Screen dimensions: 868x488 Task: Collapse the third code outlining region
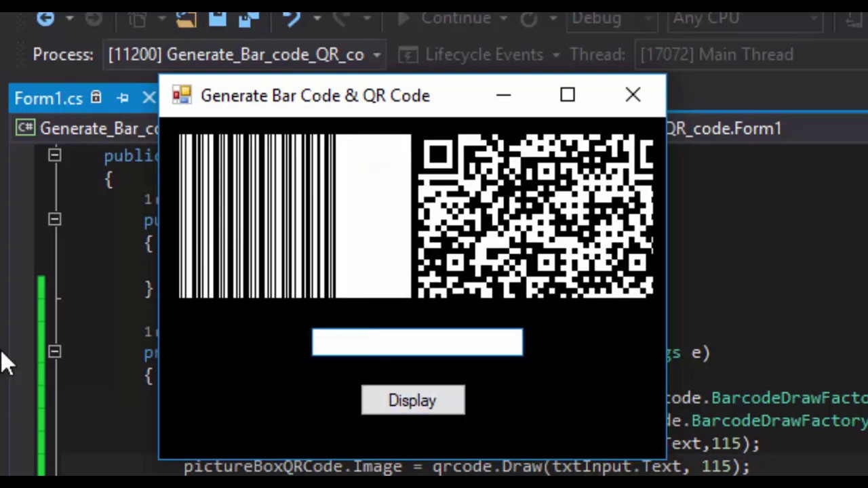(x=55, y=351)
